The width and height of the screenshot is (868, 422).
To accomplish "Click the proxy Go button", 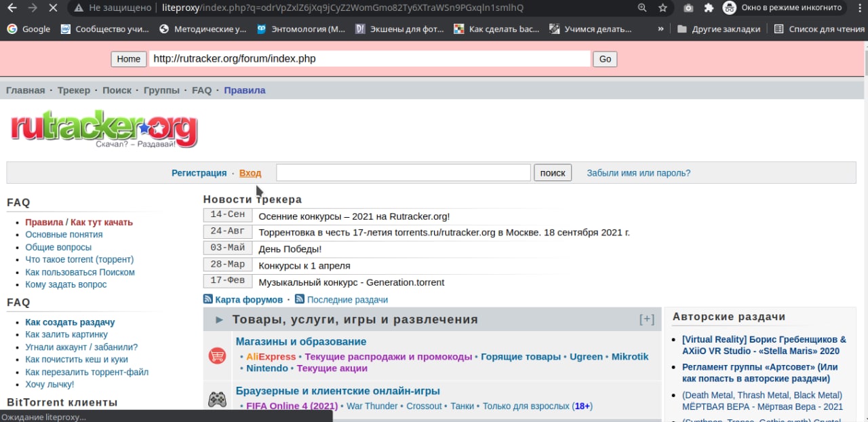I will click(605, 59).
